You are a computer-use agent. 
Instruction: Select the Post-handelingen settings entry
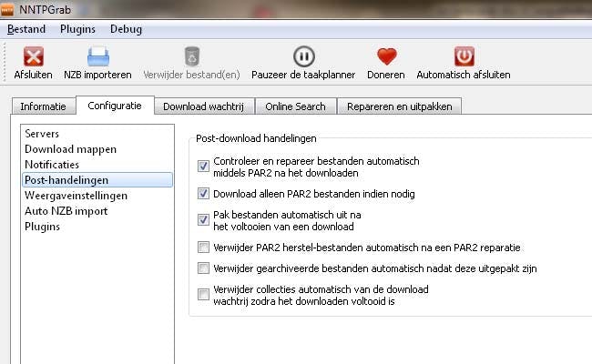coord(97,180)
